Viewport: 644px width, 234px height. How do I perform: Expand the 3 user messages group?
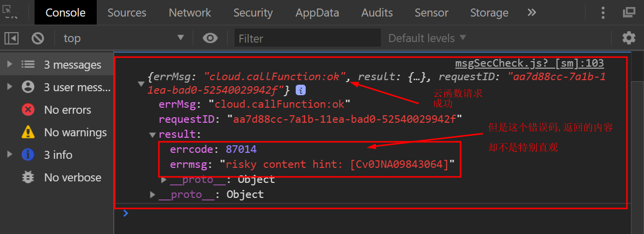(x=9, y=87)
